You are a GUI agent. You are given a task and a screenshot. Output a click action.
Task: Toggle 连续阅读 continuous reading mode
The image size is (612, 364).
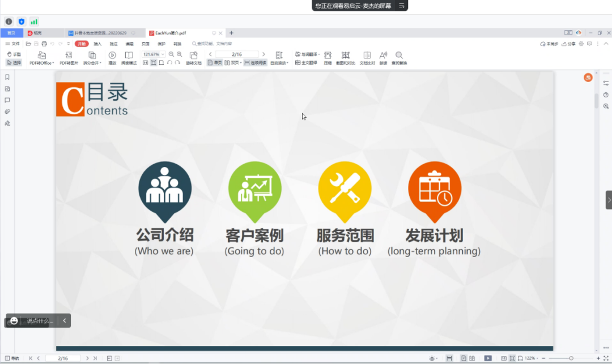(255, 63)
